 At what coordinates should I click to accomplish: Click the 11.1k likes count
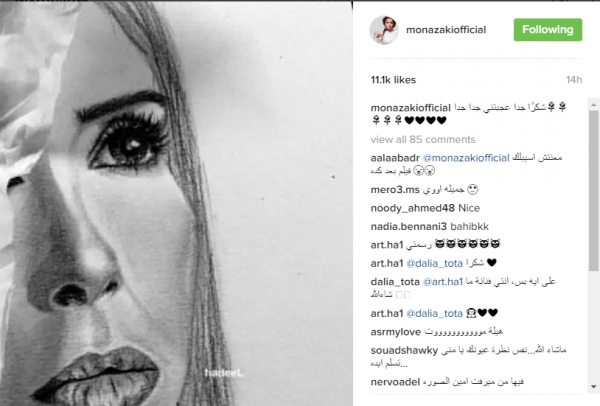point(393,80)
